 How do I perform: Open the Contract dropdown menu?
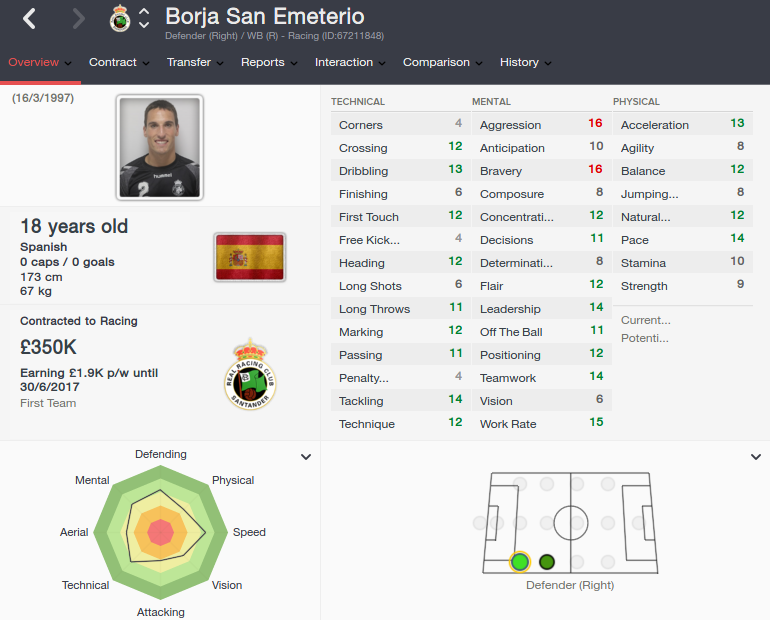point(119,62)
